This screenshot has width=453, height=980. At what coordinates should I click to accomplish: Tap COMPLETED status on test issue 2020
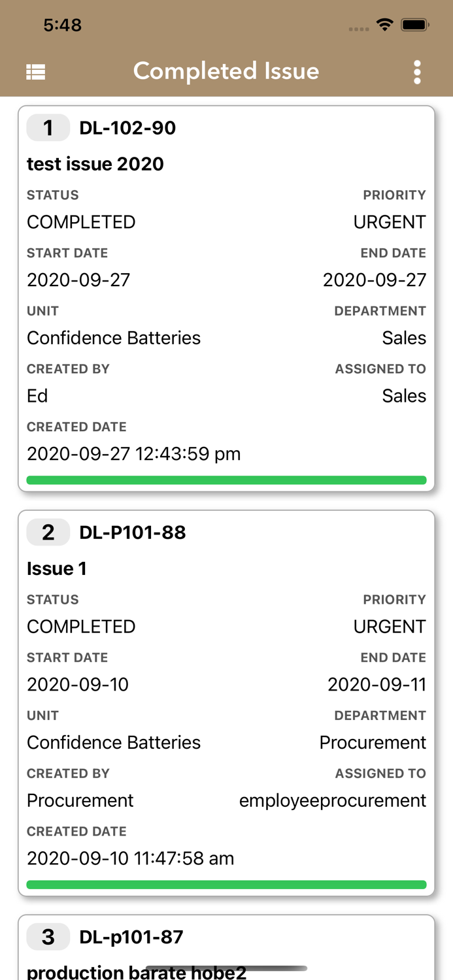click(x=80, y=222)
